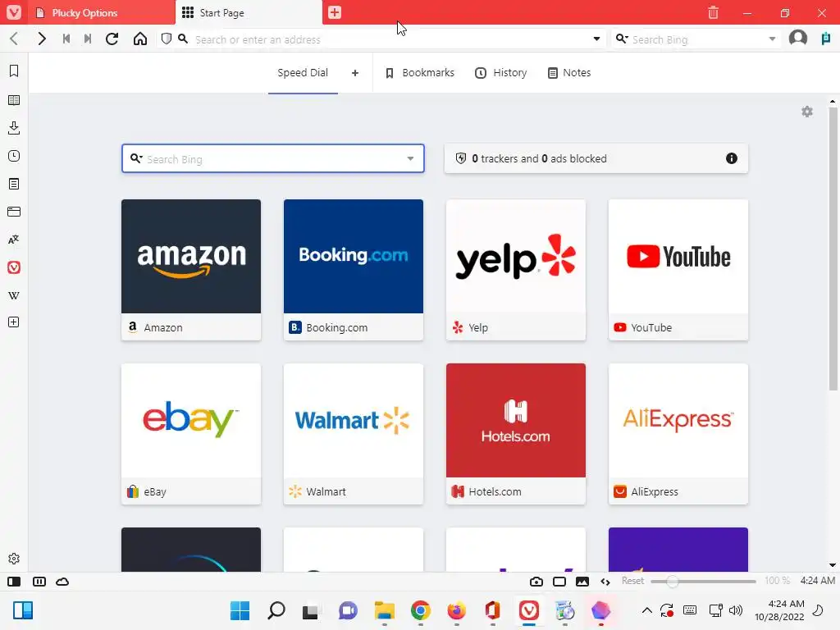The image size is (840, 630).
Task: Open page actions code icon
Action: pyautogui.click(x=605, y=582)
